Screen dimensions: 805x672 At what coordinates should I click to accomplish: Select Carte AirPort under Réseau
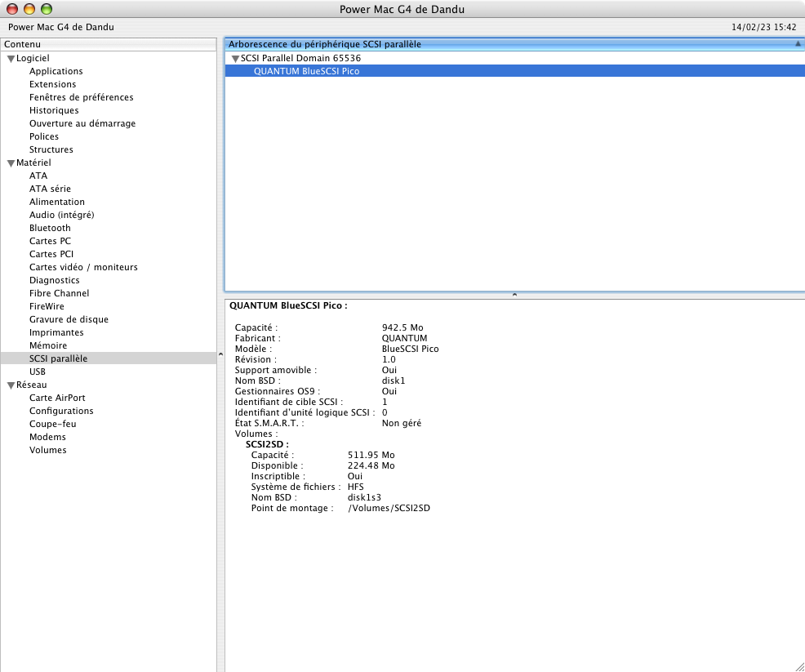pos(57,398)
